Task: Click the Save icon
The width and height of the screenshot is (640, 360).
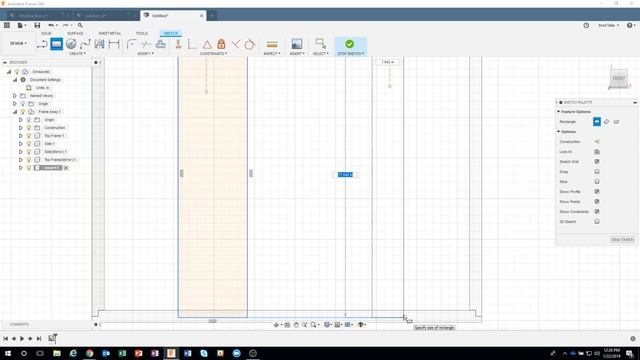Action: 37,25
